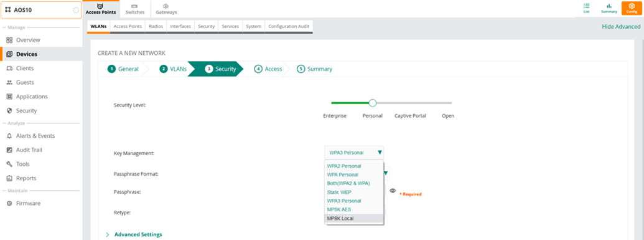Open the AOS10 group selector box
The image size is (644, 240).
pos(41,10)
